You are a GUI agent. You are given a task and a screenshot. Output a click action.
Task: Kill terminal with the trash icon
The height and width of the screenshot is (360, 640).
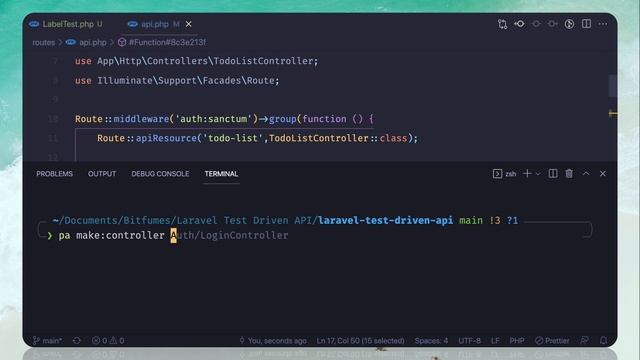[569, 174]
